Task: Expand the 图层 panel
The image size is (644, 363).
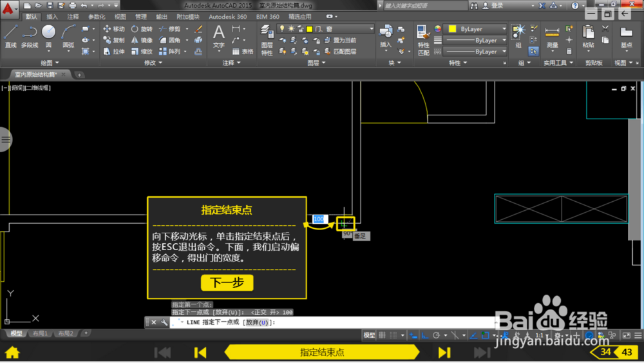Action: click(316, 63)
